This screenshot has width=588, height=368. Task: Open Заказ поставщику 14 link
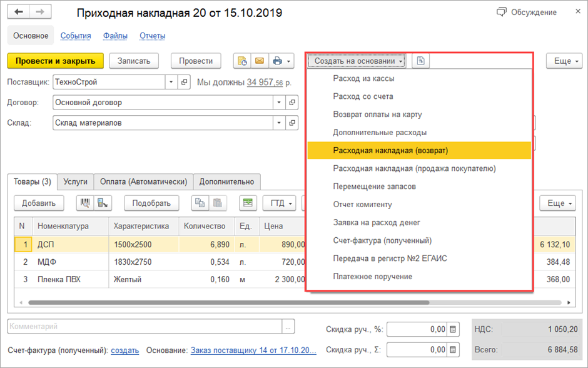(253, 350)
